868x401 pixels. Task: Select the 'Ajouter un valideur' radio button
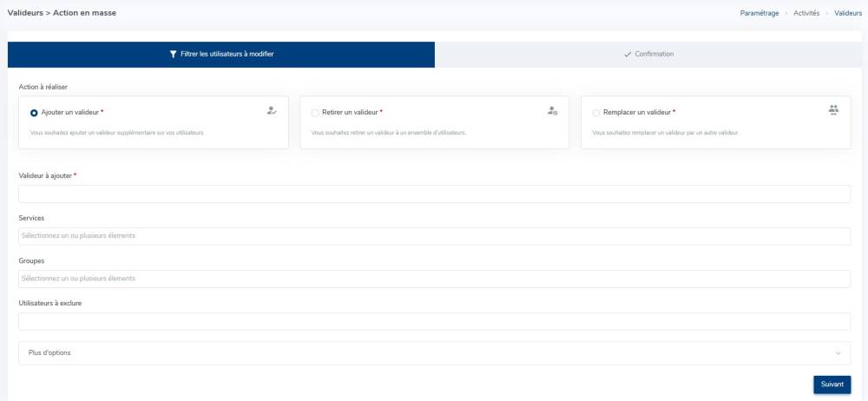pos(34,113)
